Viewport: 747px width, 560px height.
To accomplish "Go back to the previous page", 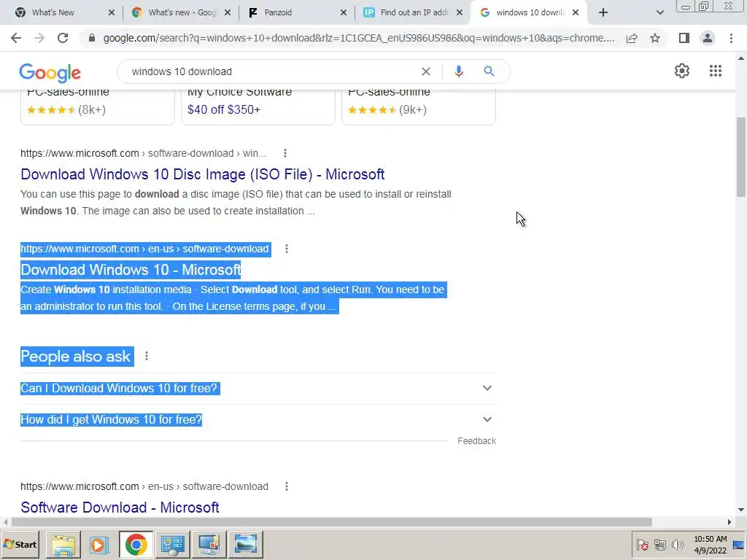I will tap(16, 38).
